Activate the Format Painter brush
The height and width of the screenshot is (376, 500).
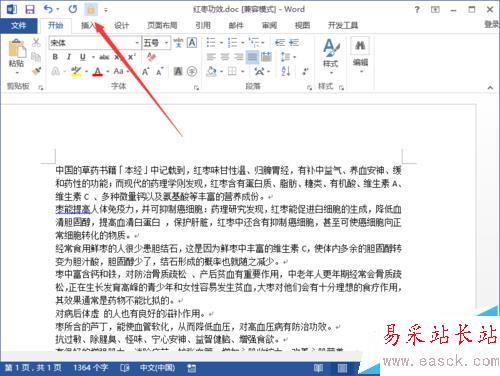pyautogui.click(x=36, y=71)
